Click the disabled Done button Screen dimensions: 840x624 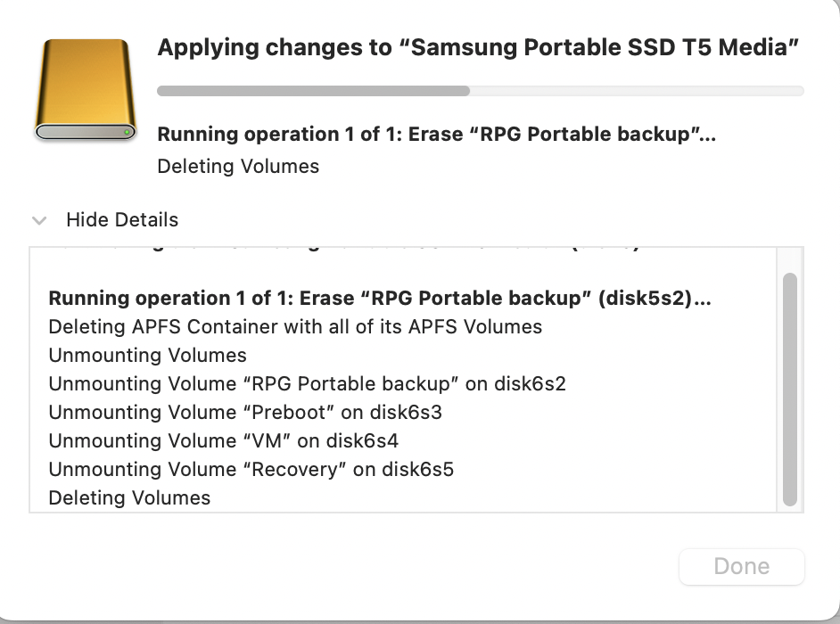[x=741, y=566]
